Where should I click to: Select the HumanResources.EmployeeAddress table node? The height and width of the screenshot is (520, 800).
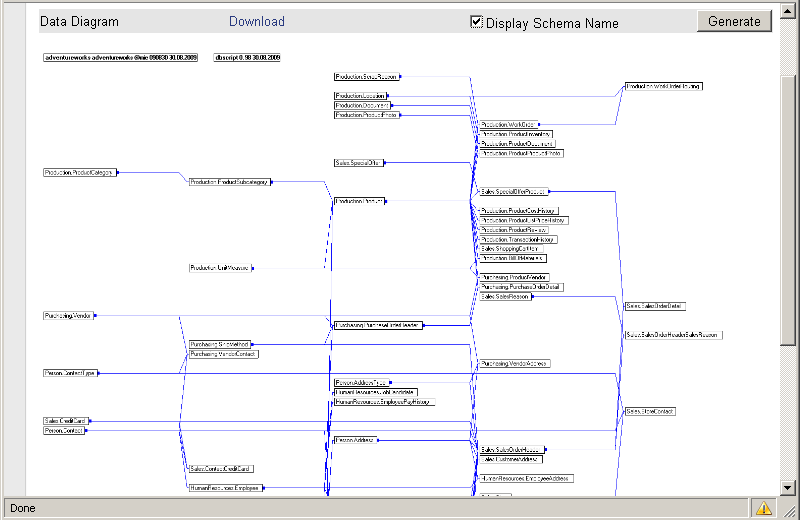click(527, 479)
